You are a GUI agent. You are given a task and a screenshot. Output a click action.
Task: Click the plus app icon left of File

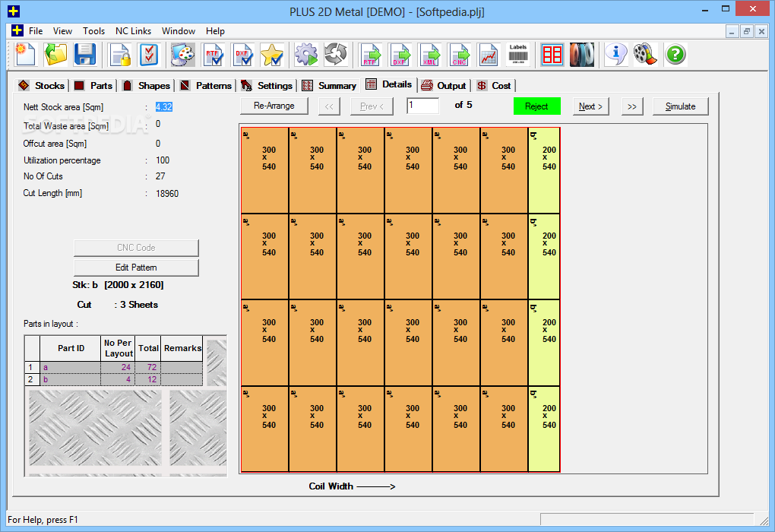(x=17, y=30)
